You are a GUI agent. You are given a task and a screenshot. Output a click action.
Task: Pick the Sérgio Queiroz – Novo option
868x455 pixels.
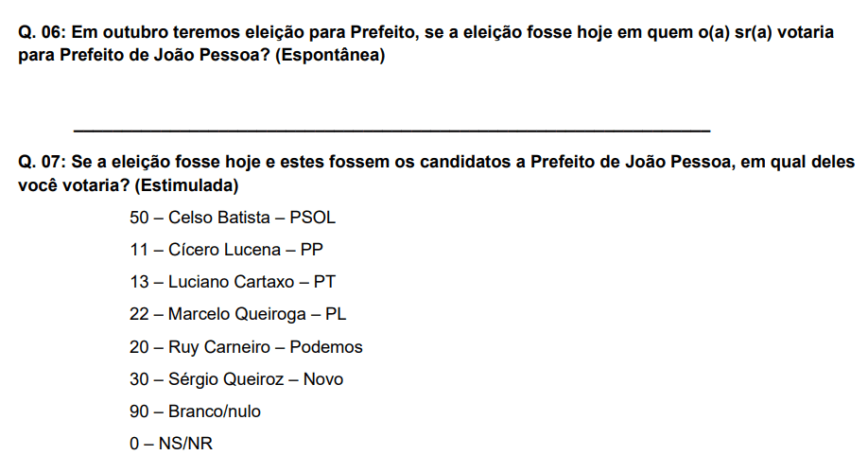click(236, 379)
